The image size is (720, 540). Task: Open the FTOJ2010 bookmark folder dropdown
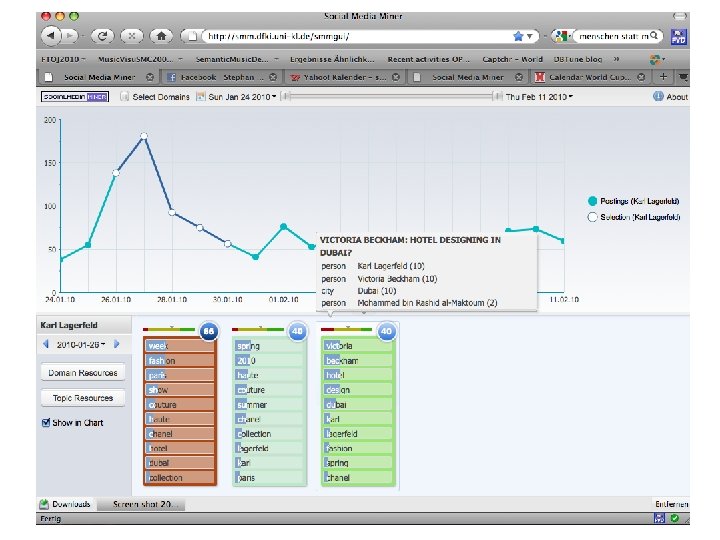click(x=63, y=59)
